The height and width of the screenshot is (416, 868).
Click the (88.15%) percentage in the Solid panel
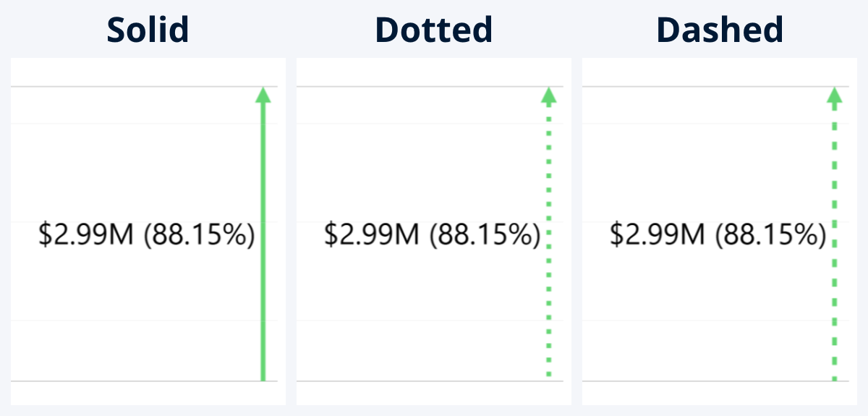click(x=199, y=235)
